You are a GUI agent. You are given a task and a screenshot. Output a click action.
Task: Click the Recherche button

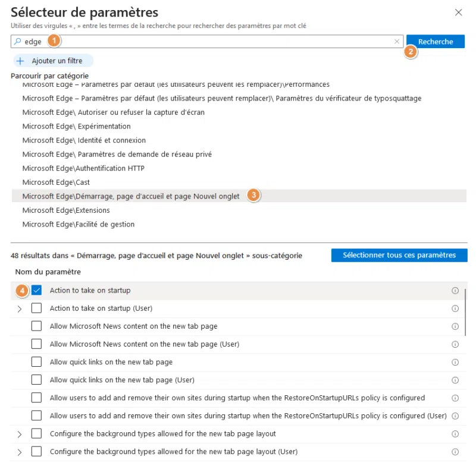point(436,41)
